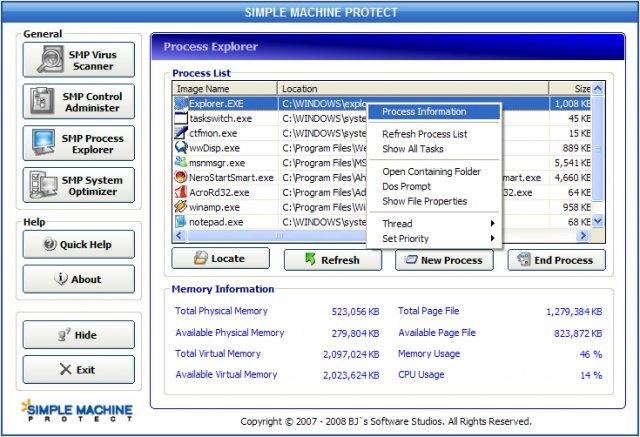640x437 pixels.
Task: Open the Thread submenu entry
Action: point(434,224)
